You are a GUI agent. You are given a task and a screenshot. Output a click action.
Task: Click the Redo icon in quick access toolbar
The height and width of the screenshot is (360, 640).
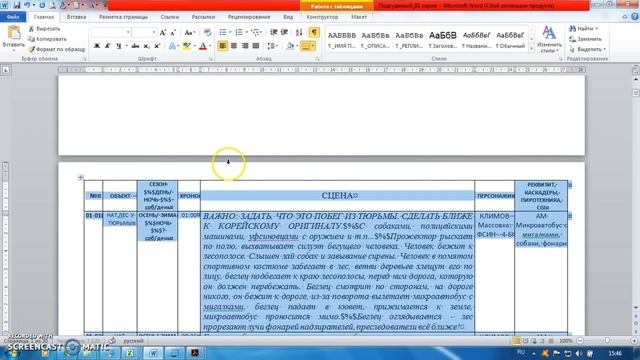[x=42, y=5]
